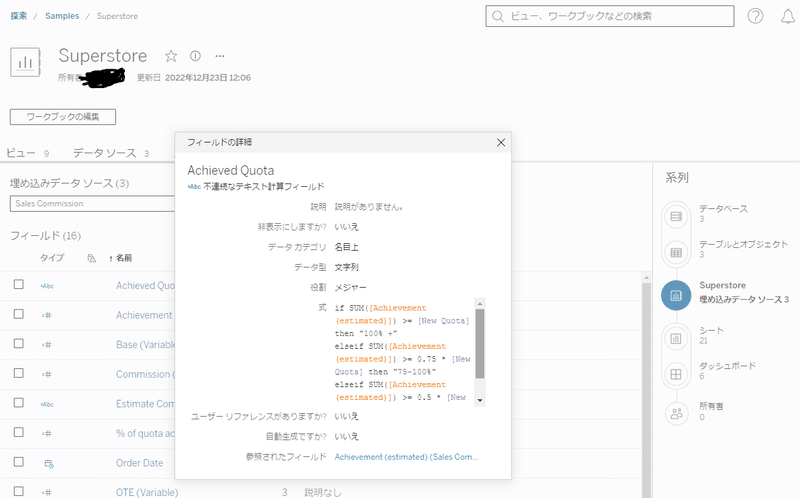Viewport: 800px width, 498px height.
Task: Open the help question mark icon
Action: coord(755,16)
